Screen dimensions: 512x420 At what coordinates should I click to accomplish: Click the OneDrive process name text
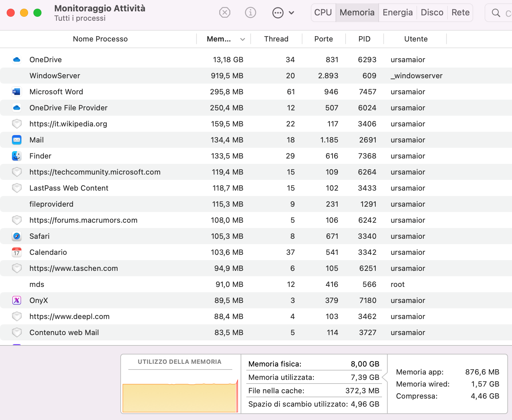click(x=45, y=60)
